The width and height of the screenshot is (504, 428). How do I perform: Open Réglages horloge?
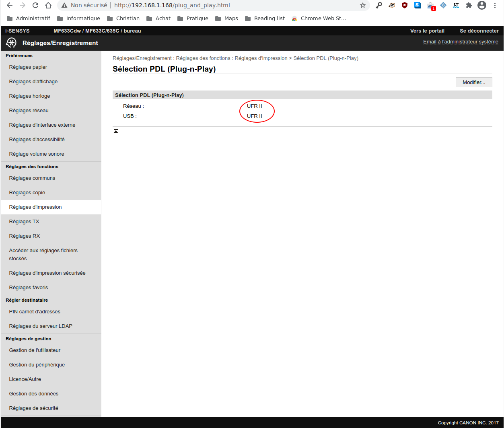pos(51,96)
